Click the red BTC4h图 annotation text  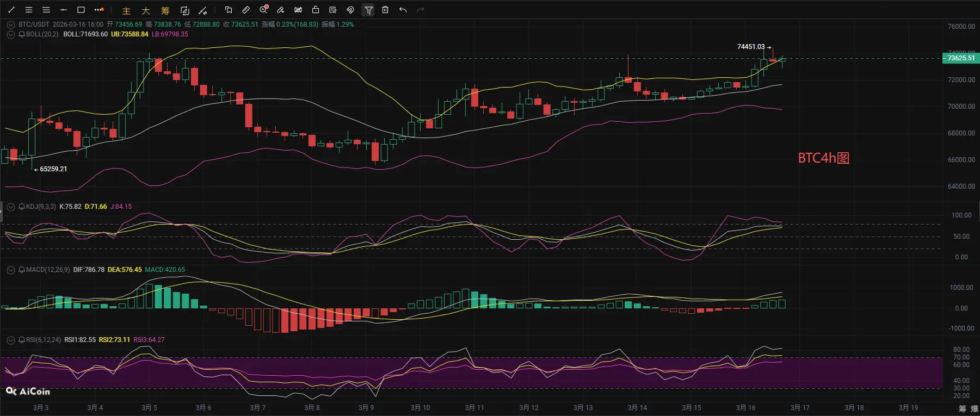(x=823, y=158)
